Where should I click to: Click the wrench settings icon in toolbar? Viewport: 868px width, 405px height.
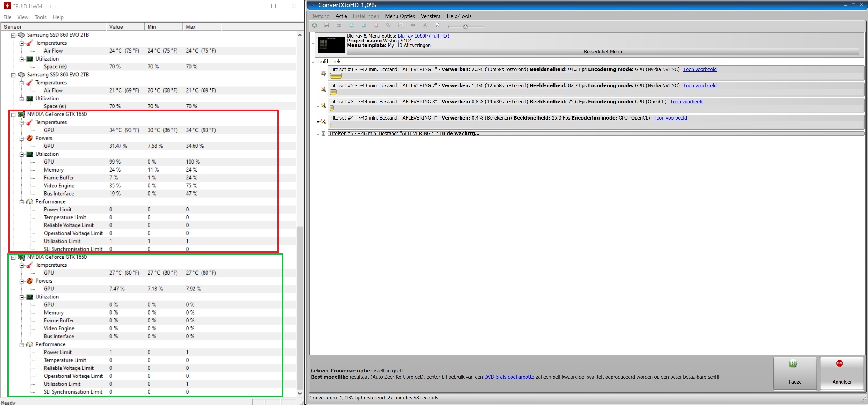[388, 25]
